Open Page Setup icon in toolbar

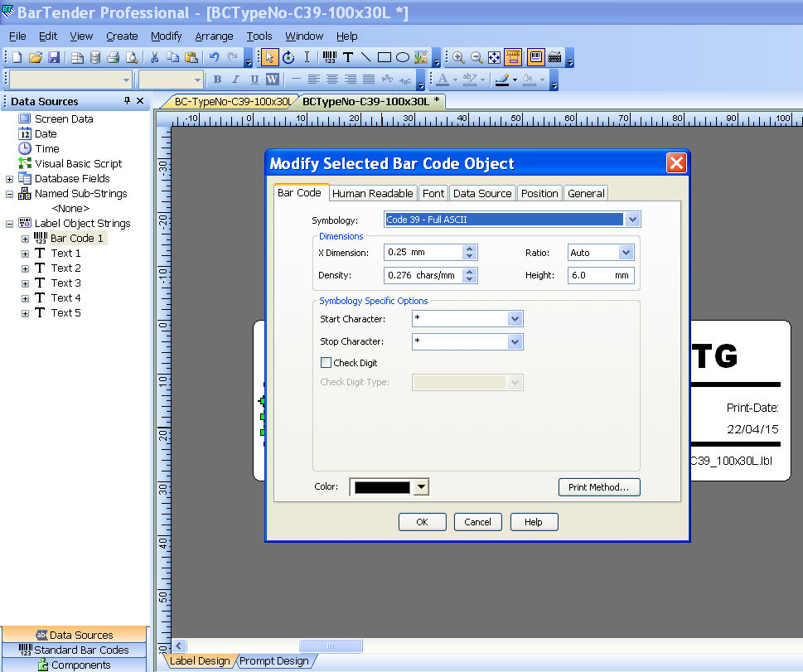coord(77,57)
